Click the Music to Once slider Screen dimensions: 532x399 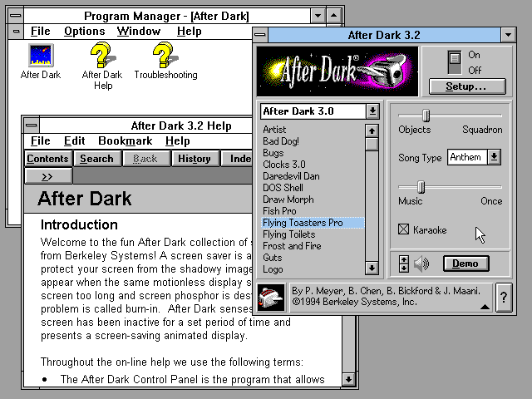click(450, 186)
